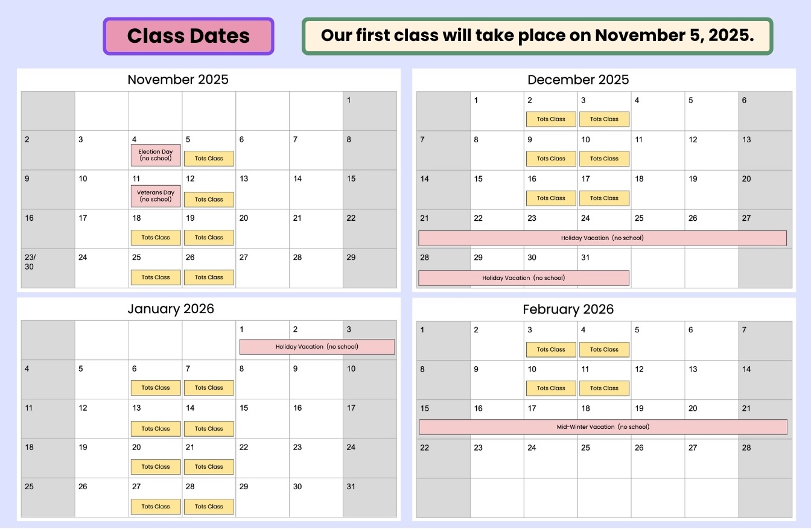Select the Election Day no-school event
The width and height of the screenshot is (811, 532).
click(x=156, y=155)
